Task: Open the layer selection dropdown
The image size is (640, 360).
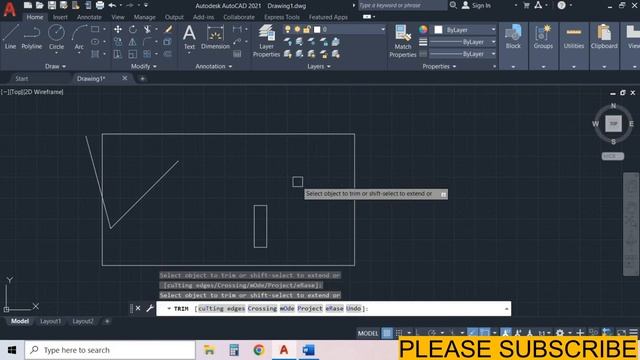Action: (382, 29)
